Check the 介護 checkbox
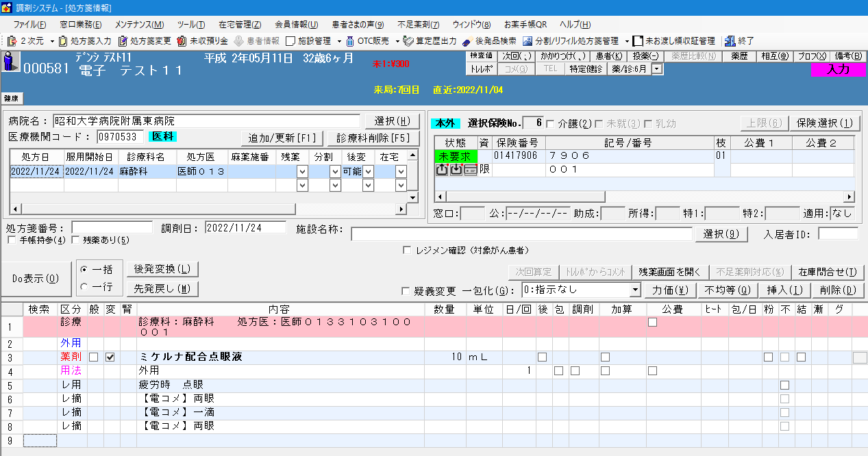The image size is (868, 456). point(550,124)
